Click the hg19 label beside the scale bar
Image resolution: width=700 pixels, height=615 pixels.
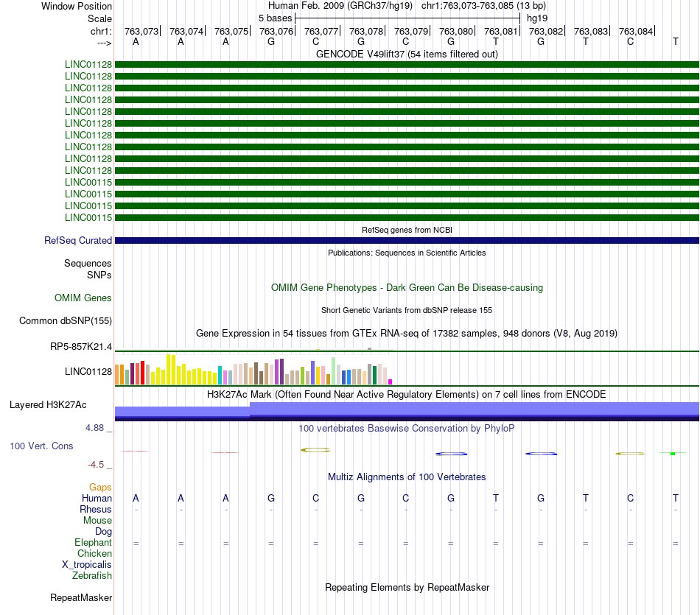tap(537, 18)
